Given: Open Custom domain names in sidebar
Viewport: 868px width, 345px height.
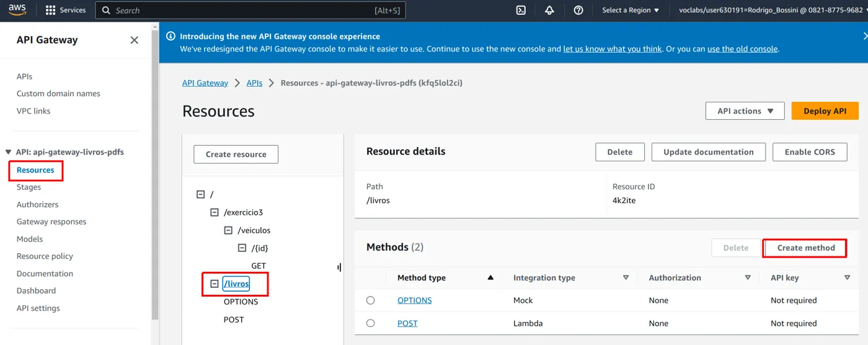Looking at the screenshot, I should point(58,94).
